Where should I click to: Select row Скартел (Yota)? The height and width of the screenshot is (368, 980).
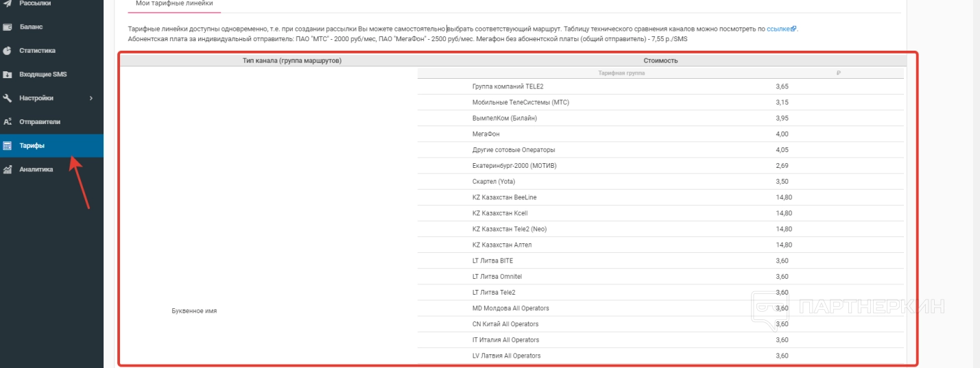tap(660, 182)
